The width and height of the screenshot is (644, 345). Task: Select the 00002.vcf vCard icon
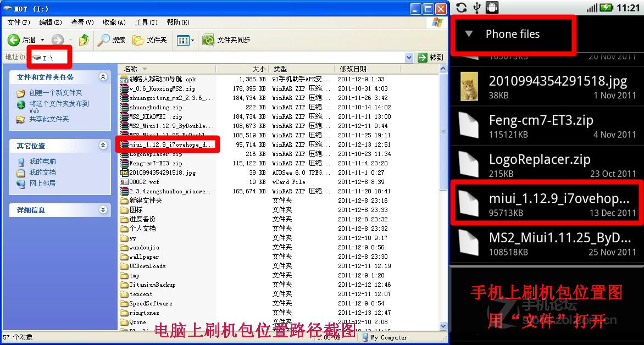point(124,182)
